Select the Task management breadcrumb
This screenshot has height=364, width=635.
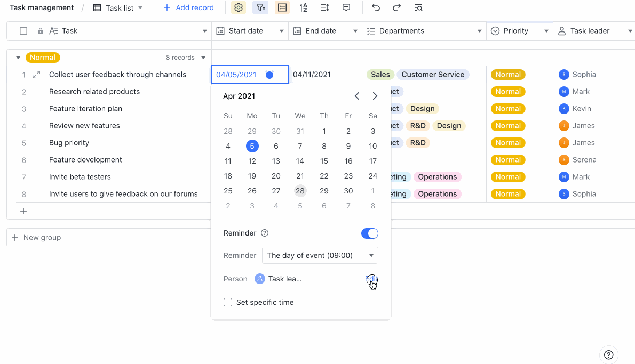pos(42,7)
